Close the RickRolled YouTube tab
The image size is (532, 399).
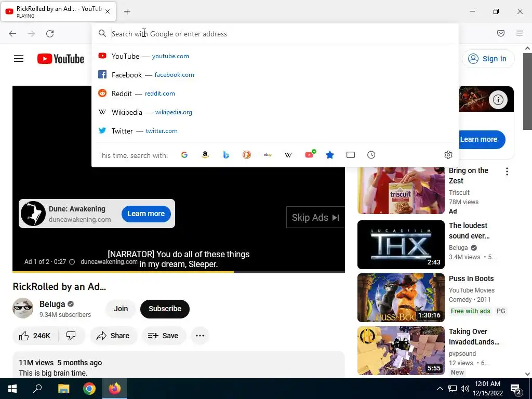[108, 11]
